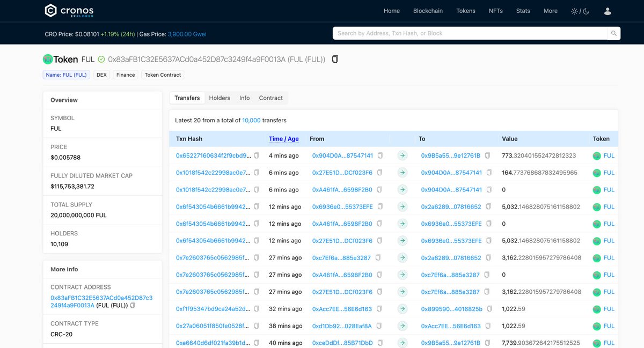
Task: Copy txn hash 0xe6640d6df021fa39b1d
Action: [x=257, y=343]
